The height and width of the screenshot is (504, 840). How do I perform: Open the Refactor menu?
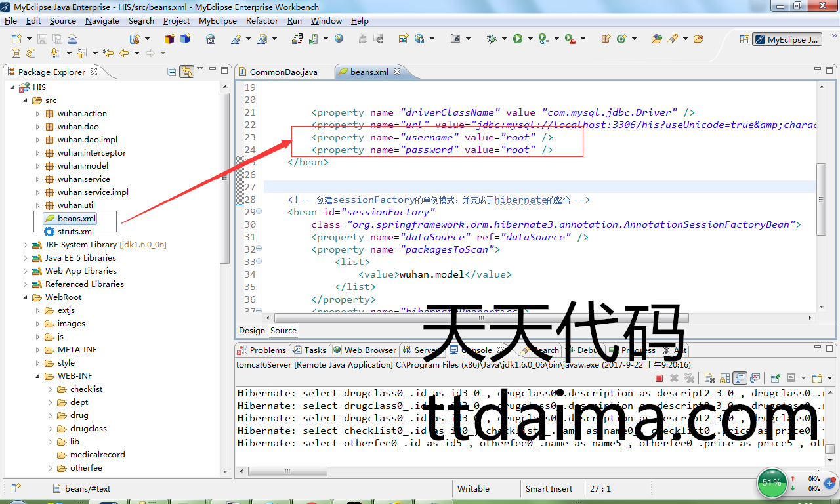262,20
